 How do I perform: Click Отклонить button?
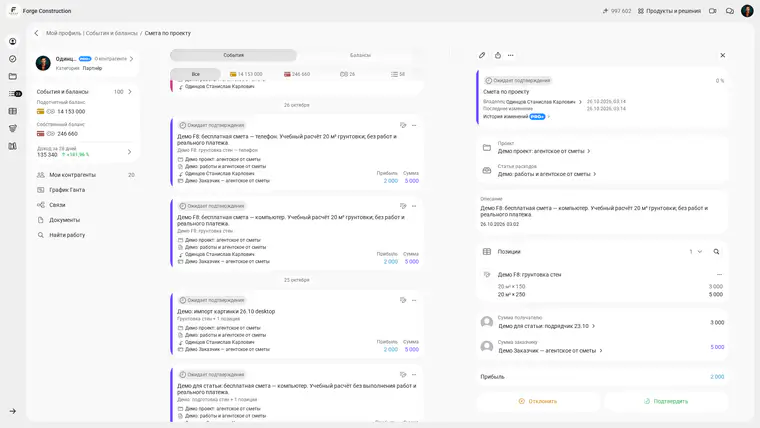coord(538,401)
